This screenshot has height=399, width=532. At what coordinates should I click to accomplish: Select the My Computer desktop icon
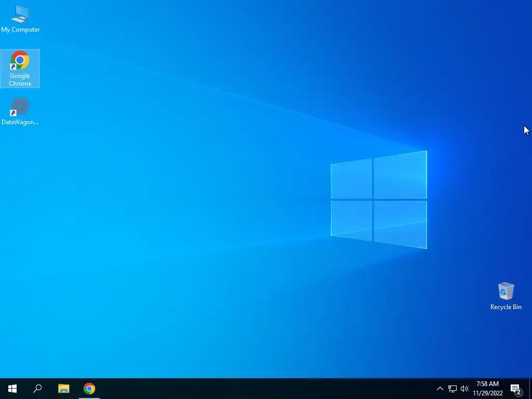(20, 19)
